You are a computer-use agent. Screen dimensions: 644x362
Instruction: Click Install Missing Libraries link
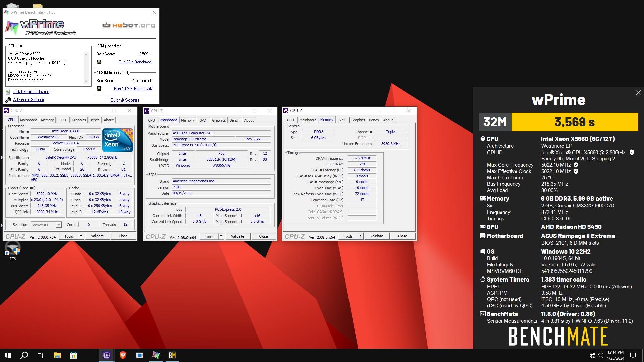[x=31, y=92]
